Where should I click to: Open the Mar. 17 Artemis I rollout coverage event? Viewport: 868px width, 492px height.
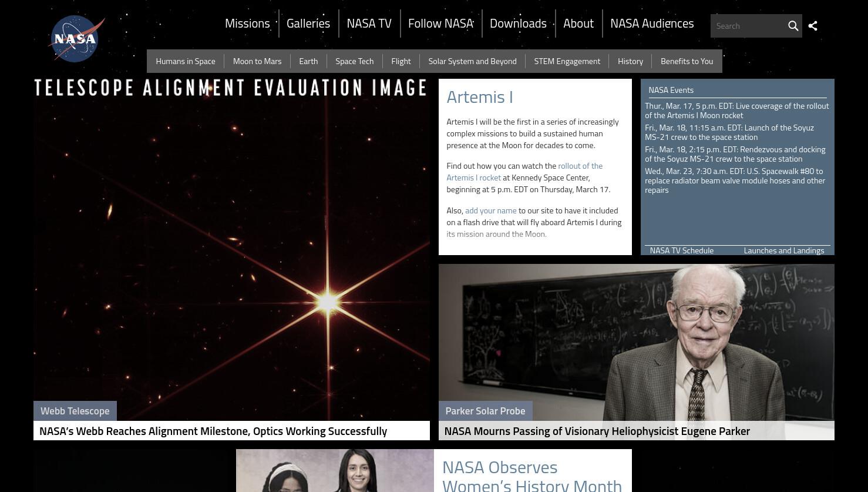[x=736, y=111]
